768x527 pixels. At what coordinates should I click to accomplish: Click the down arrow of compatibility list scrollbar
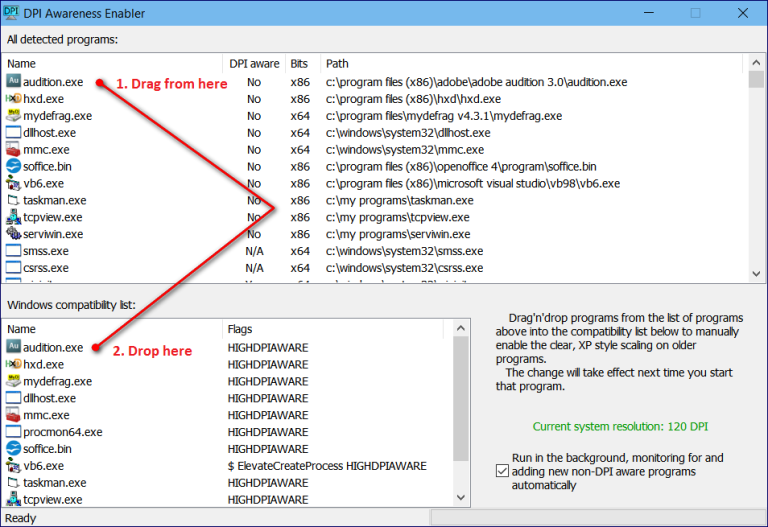460,498
